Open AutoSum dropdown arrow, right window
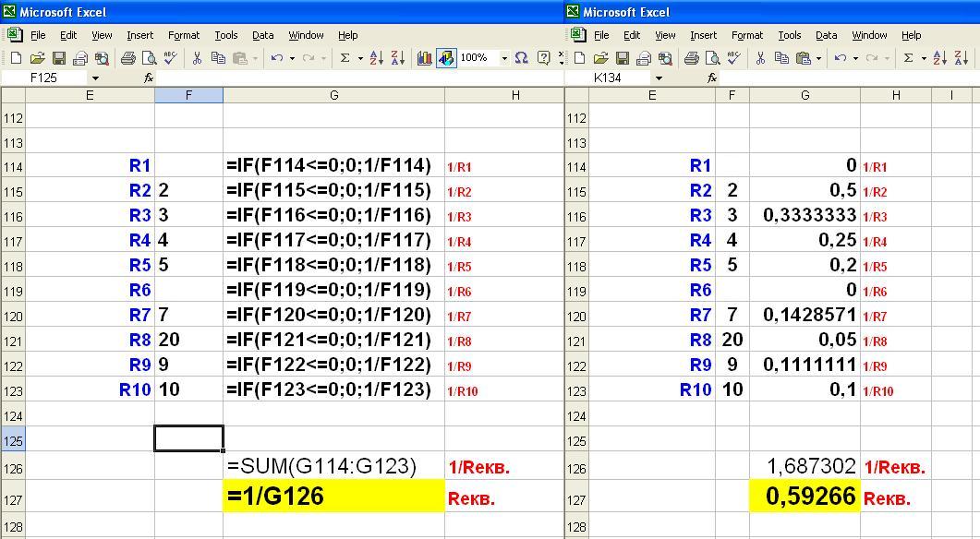The height and width of the screenshot is (539, 980). click(924, 58)
